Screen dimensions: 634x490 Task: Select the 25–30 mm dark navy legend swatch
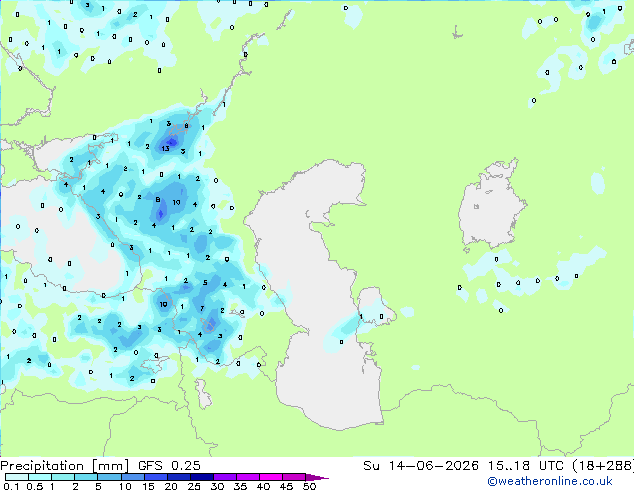pos(201,477)
